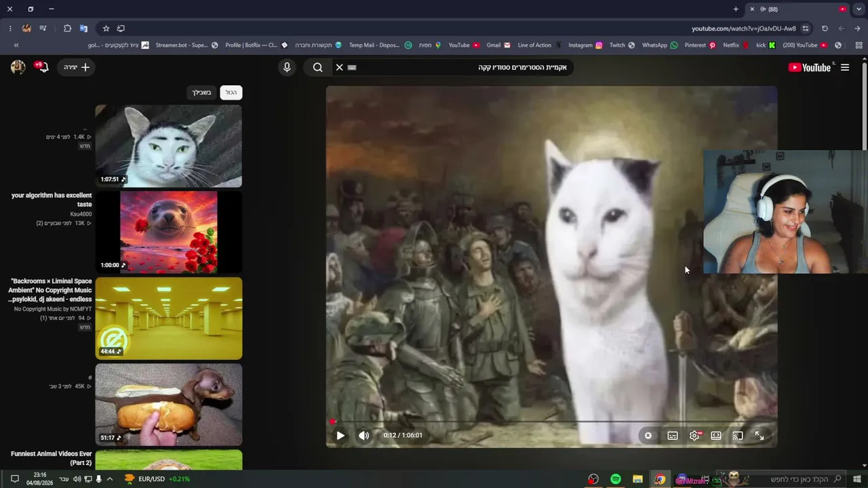Open the taskbar clock showing 23:16
Viewport: 868px width, 488px height.
click(40, 479)
